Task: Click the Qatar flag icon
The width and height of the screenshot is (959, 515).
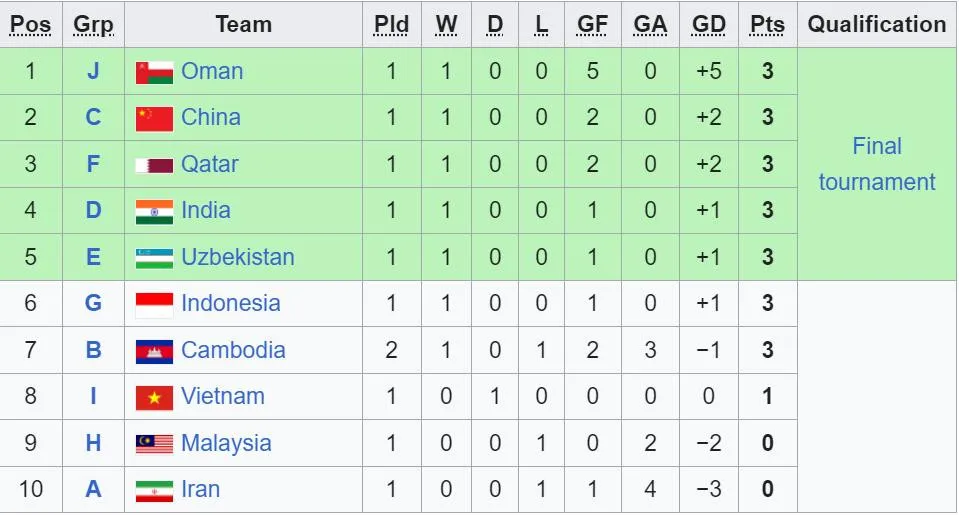Action: 154,165
